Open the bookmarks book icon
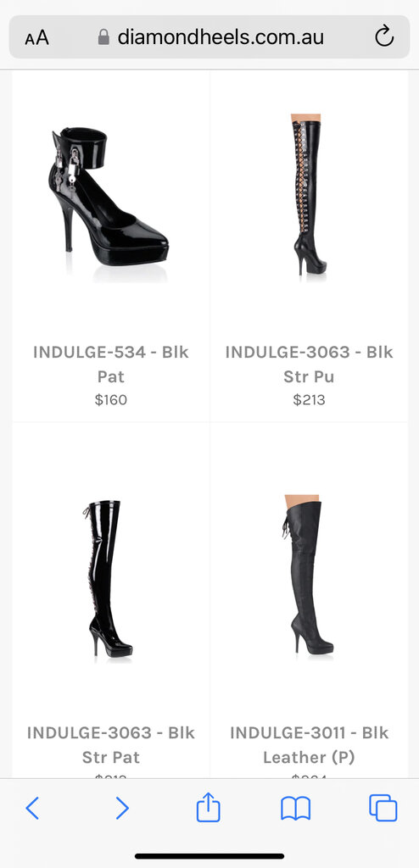This screenshot has width=419, height=868. pos(295,809)
